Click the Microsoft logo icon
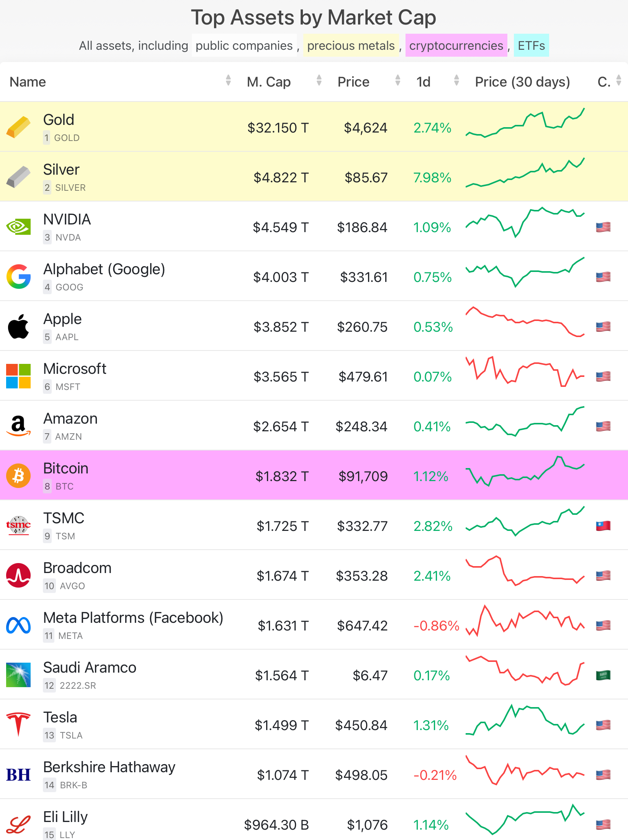Viewport: 628px width, 840px height. coord(18,376)
